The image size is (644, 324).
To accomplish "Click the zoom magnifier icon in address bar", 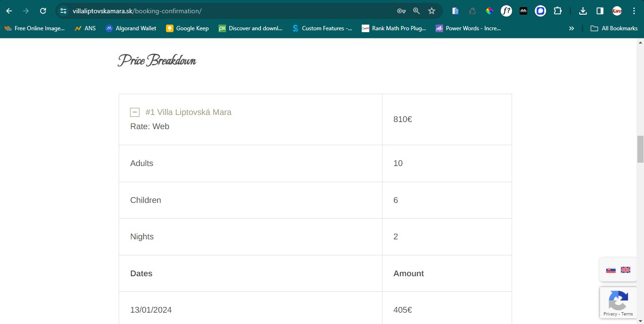I will tap(416, 11).
